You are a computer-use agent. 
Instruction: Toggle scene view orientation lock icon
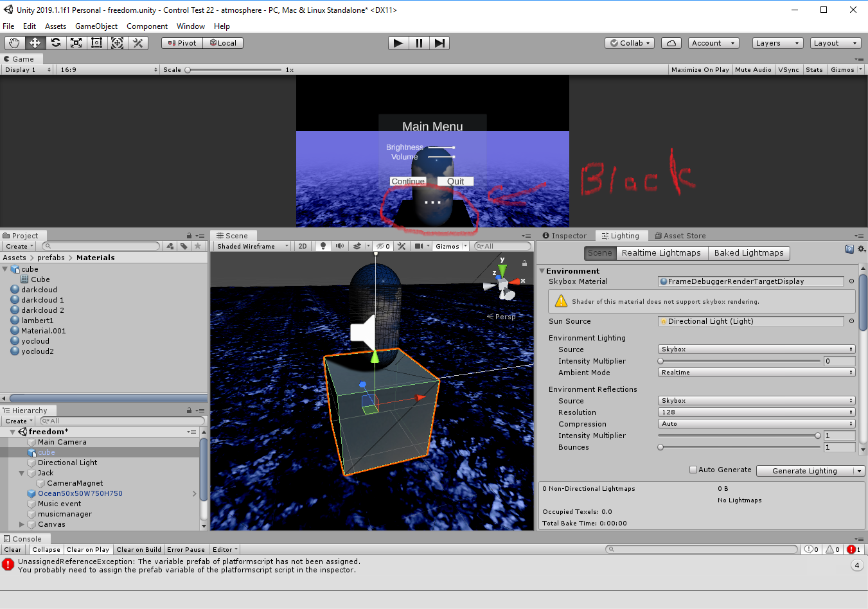coord(524,263)
